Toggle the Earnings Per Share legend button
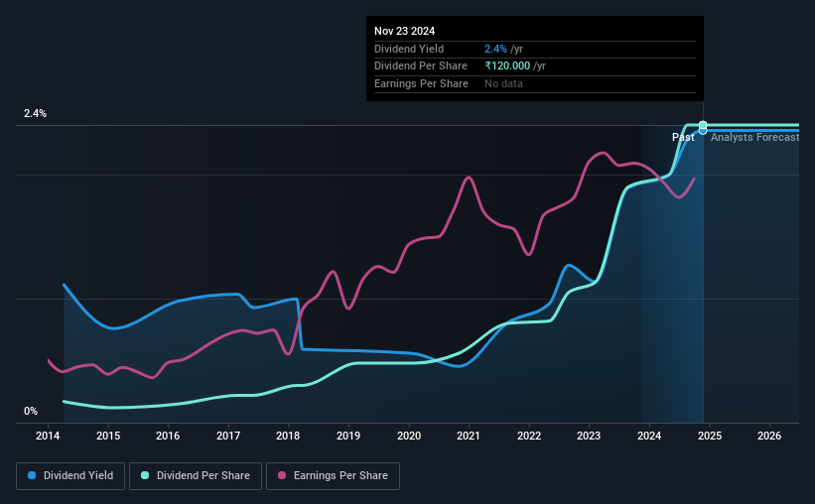 coord(333,476)
